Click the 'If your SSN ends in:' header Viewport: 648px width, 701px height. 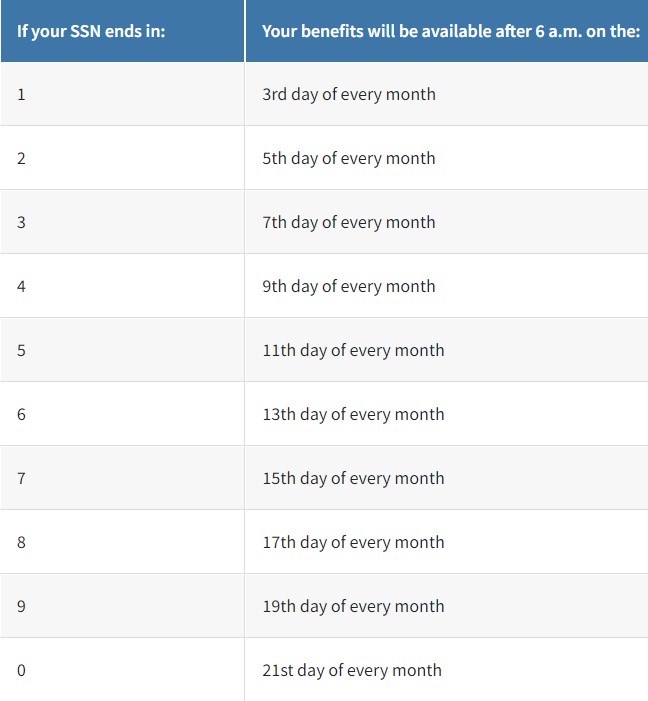(x=122, y=31)
